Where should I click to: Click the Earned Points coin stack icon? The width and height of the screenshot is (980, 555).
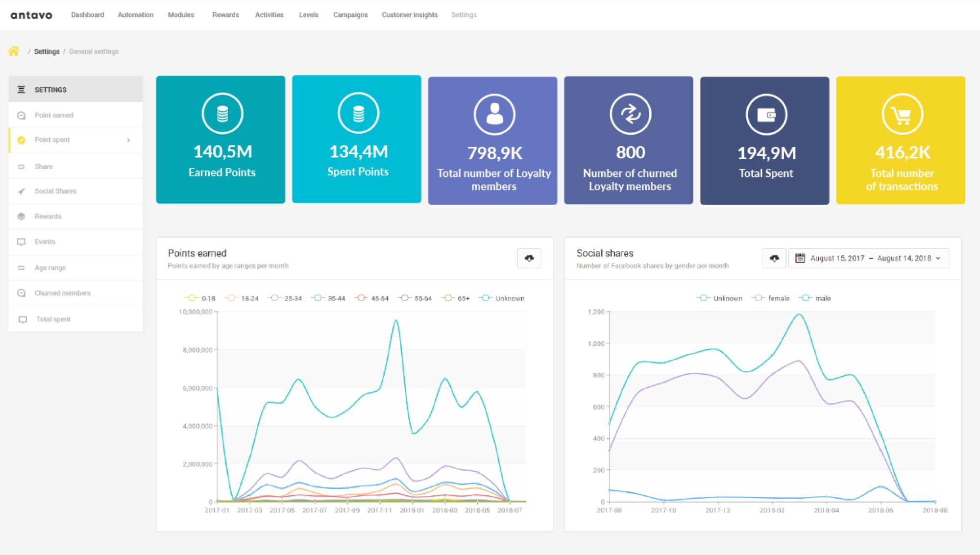222,113
